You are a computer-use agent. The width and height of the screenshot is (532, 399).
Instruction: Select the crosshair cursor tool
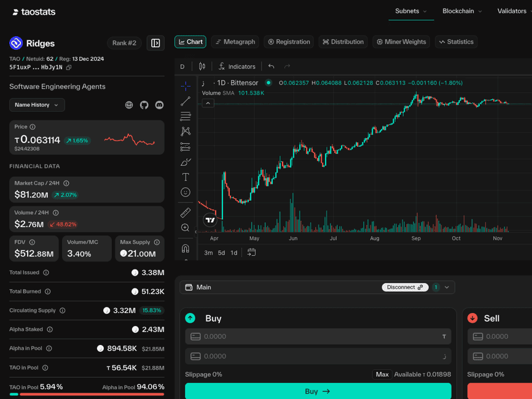click(x=186, y=86)
